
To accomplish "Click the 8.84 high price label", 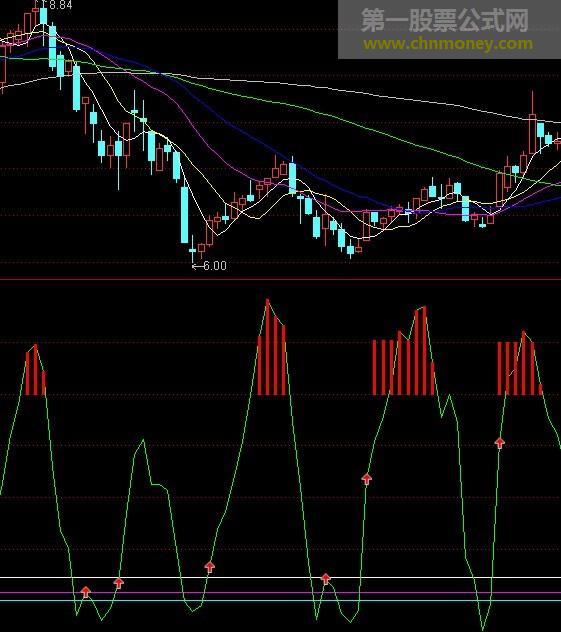I will point(61,5).
